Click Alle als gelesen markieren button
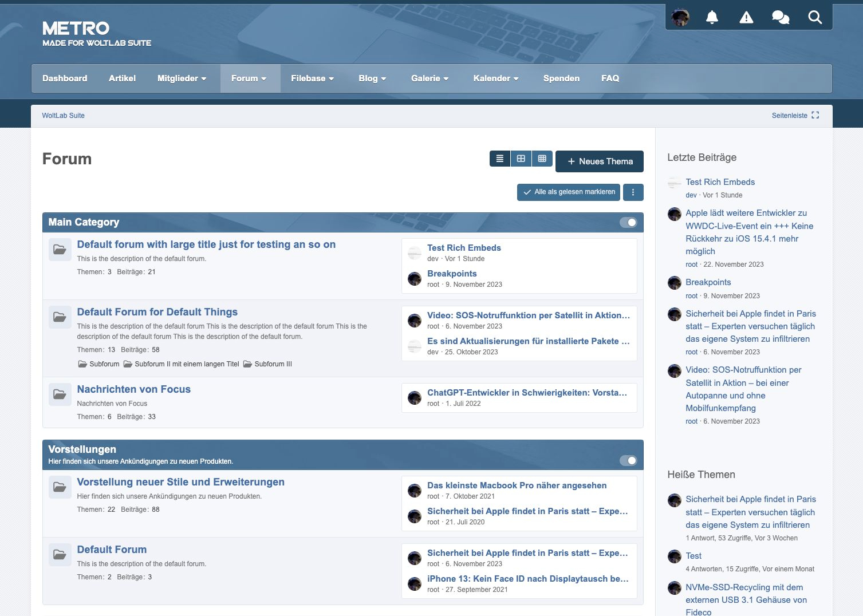Screen dimensions: 863x616 pyautogui.click(x=569, y=192)
